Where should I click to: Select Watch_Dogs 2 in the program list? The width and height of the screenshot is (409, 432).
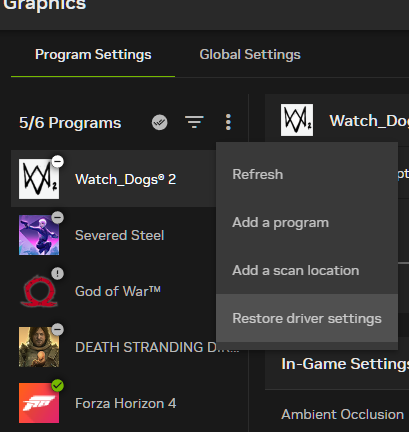pos(114,179)
